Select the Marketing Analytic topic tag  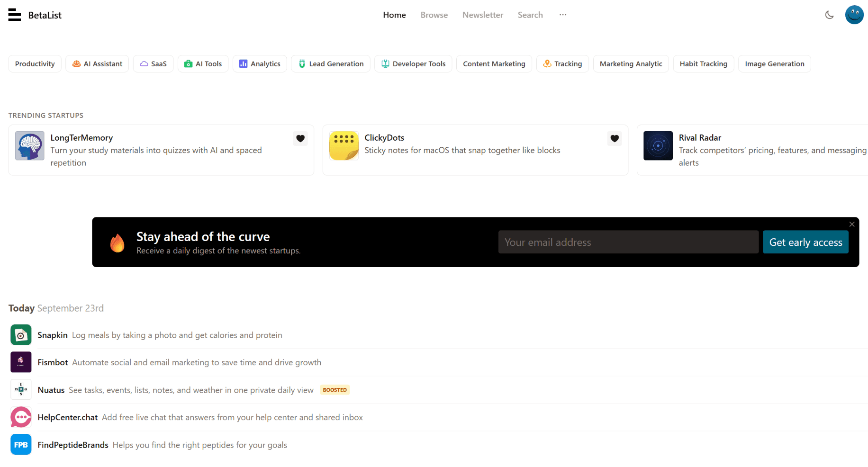[631, 63]
